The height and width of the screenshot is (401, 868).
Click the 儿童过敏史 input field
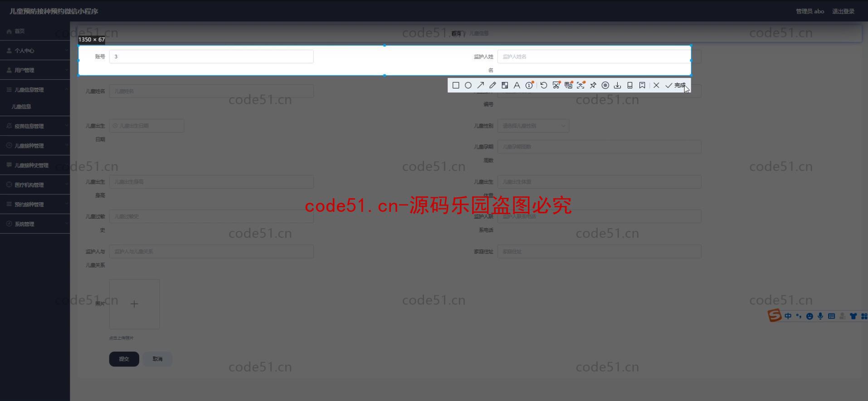pyautogui.click(x=211, y=216)
